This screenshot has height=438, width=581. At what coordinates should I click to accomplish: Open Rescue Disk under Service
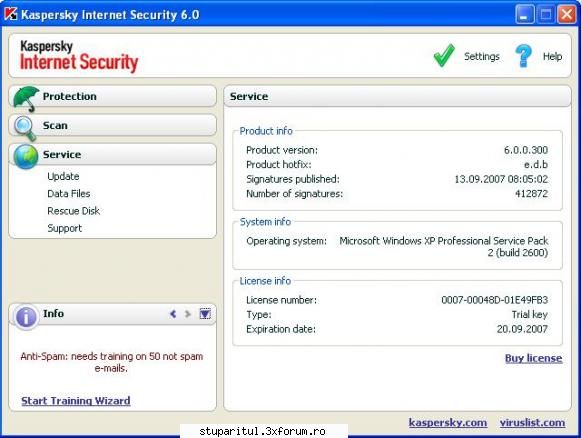click(73, 211)
